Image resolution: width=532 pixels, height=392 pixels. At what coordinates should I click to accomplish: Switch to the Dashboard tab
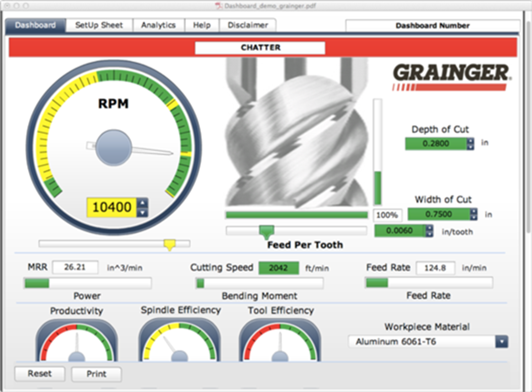point(35,25)
